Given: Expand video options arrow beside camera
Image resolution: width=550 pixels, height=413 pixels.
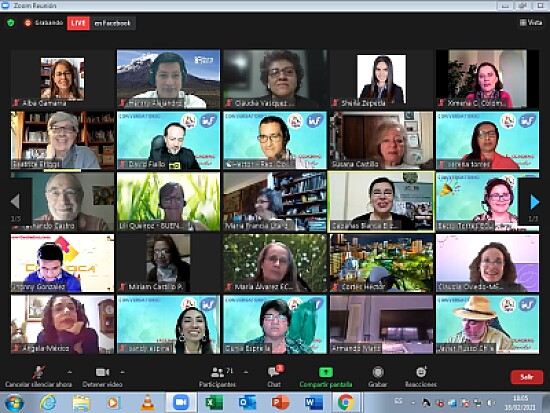Looking at the screenshot, I should [122, 372].
